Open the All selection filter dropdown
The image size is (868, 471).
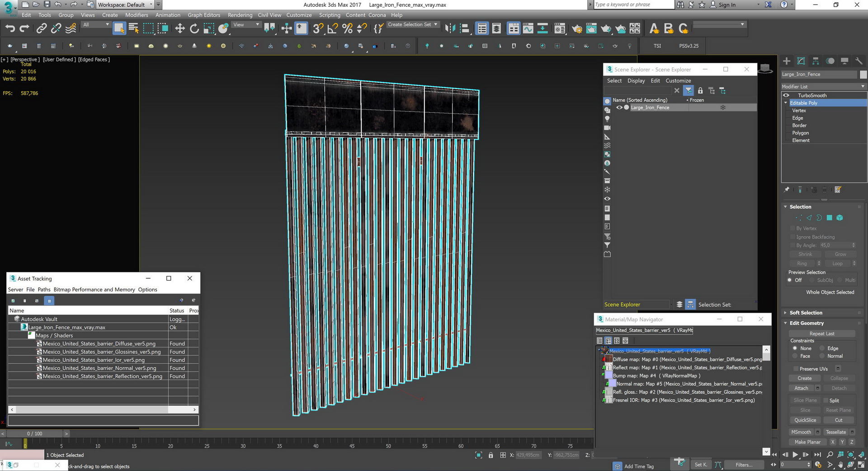point(96,25)
